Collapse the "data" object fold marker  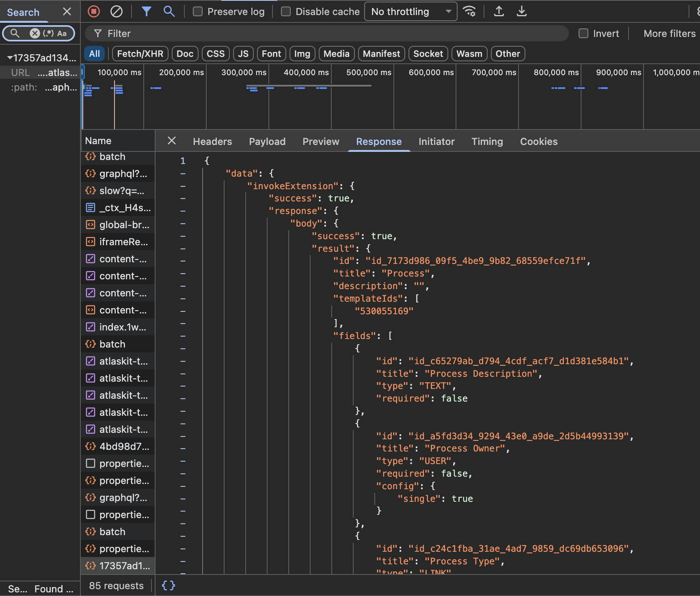coord(183,173)
